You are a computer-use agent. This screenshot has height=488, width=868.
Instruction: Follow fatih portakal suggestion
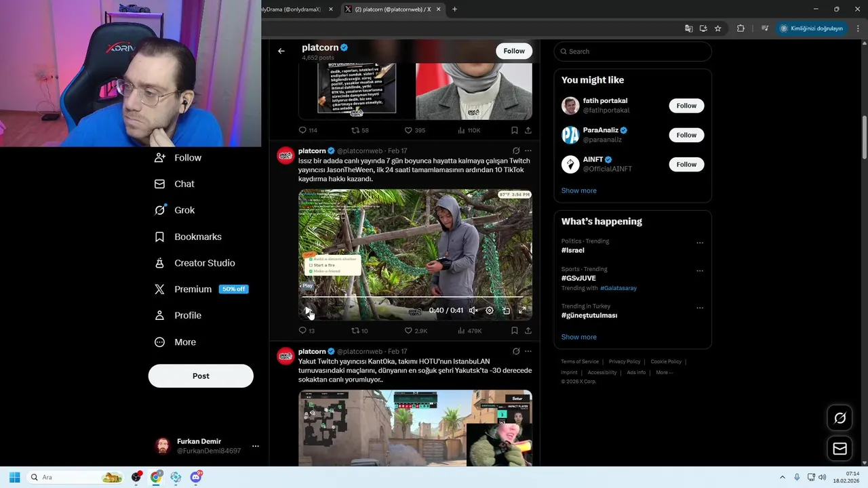[686, 106]
